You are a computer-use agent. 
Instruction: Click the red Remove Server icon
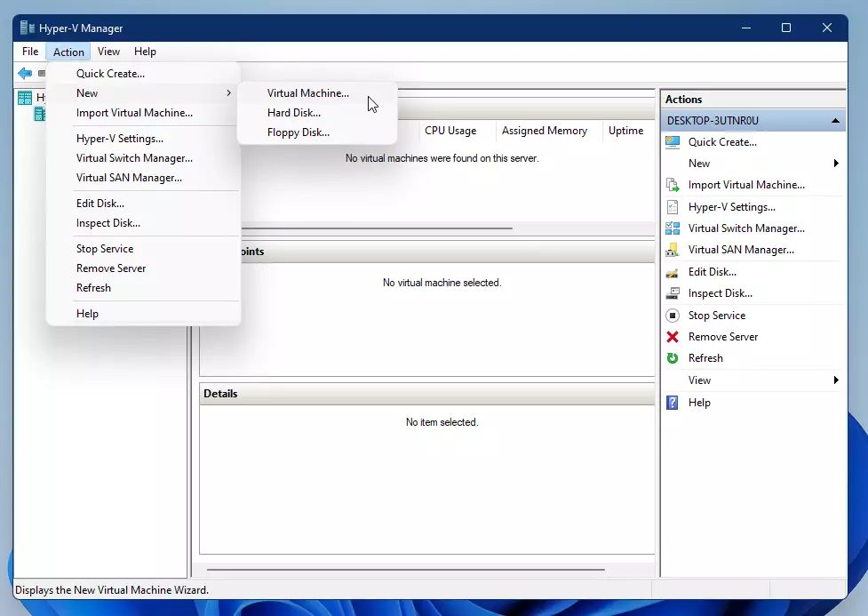[673, 337]
